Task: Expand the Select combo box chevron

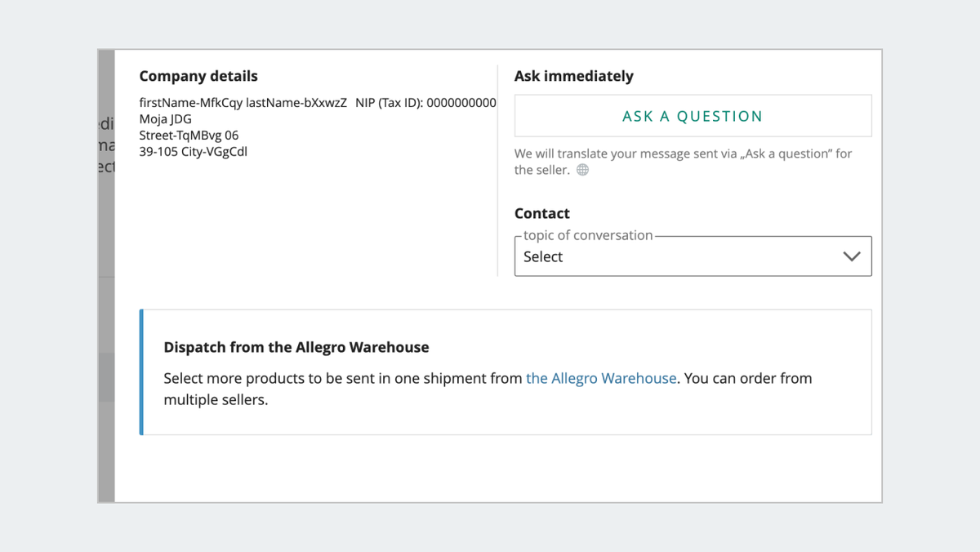Action: point(853,256)
